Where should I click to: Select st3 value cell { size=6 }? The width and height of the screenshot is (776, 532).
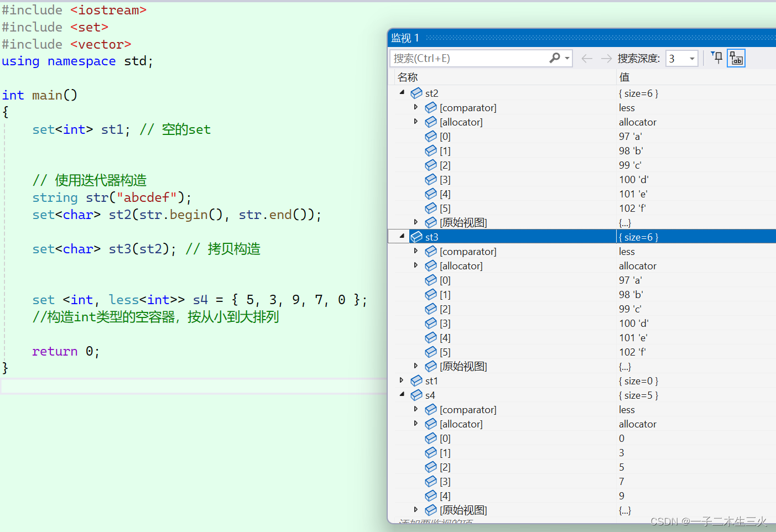tap(639, 237)
